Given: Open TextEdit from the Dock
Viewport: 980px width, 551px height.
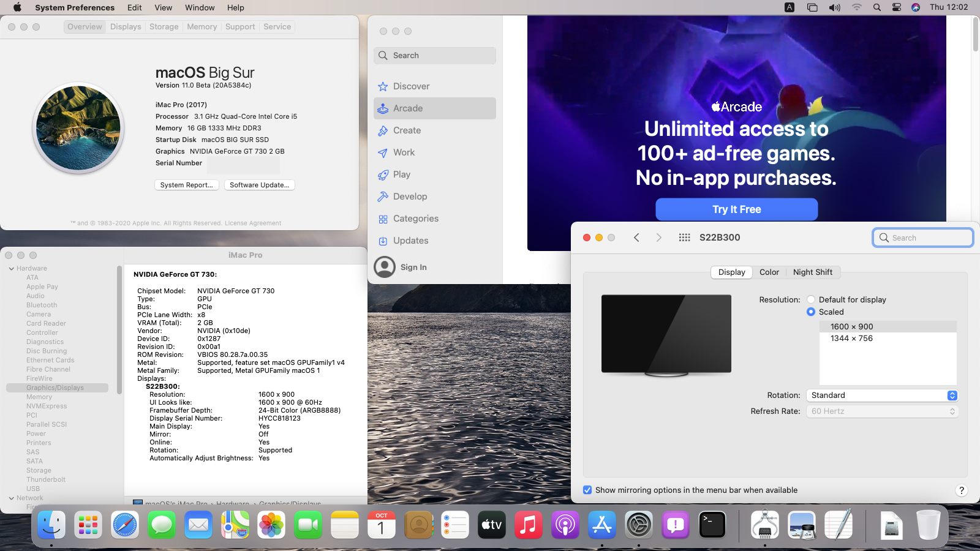Looking at the screenshot, I should pos(839,525).
